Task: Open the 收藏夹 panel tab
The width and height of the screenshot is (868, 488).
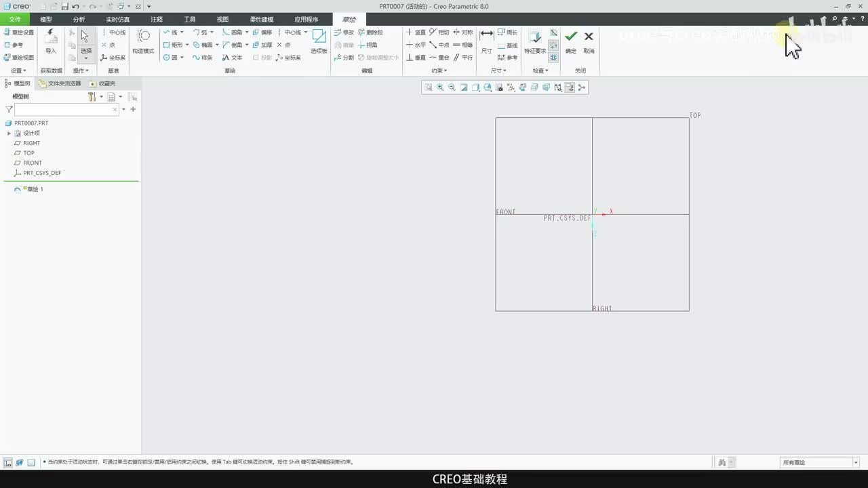Action: (102, 83)
